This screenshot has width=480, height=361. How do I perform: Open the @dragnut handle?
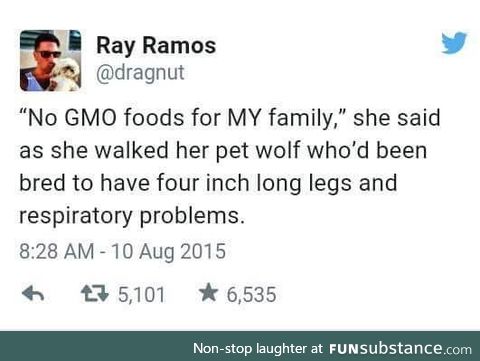click(140, 72)
